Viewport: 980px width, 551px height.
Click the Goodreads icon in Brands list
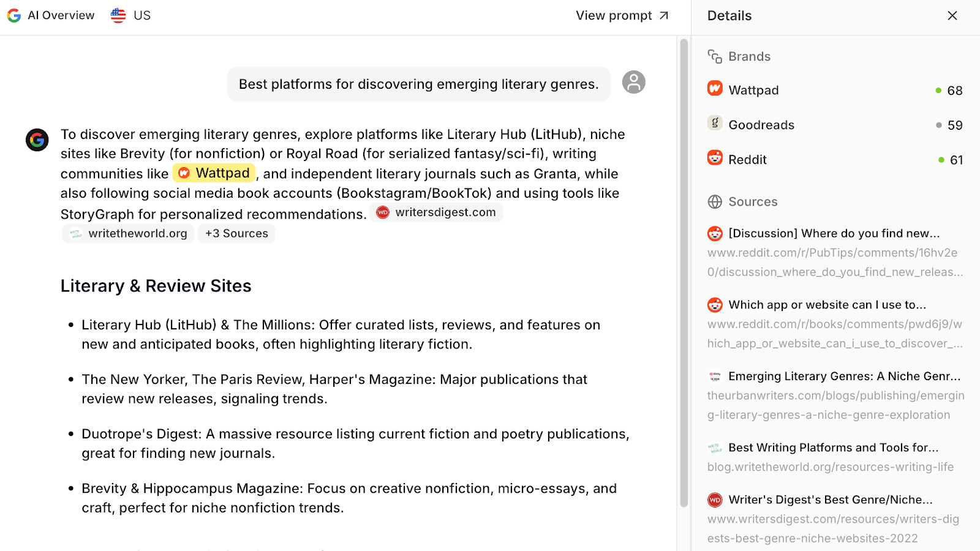point(715,123)
